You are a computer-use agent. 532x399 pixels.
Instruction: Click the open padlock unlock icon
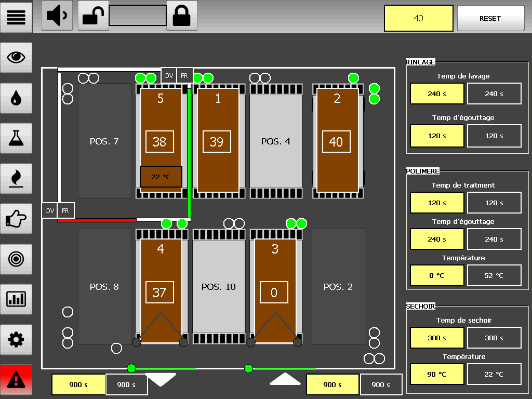[x=93, y=16]
